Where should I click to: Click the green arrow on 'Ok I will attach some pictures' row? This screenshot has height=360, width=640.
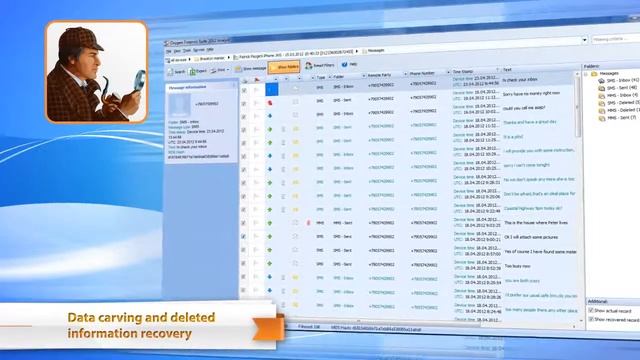click(270, 236)
